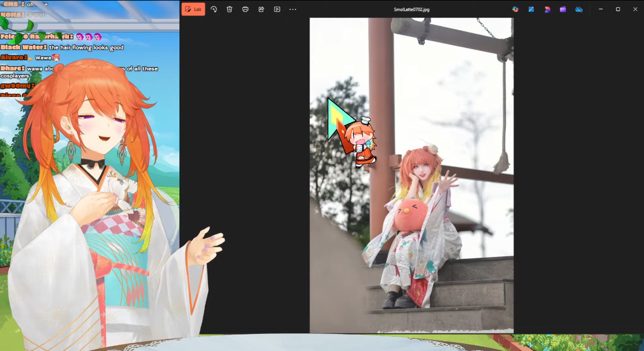This screenshot has height=351, width=644.
Task: Click the 'Alvaro:' username in chat
Action: point(14,57)
